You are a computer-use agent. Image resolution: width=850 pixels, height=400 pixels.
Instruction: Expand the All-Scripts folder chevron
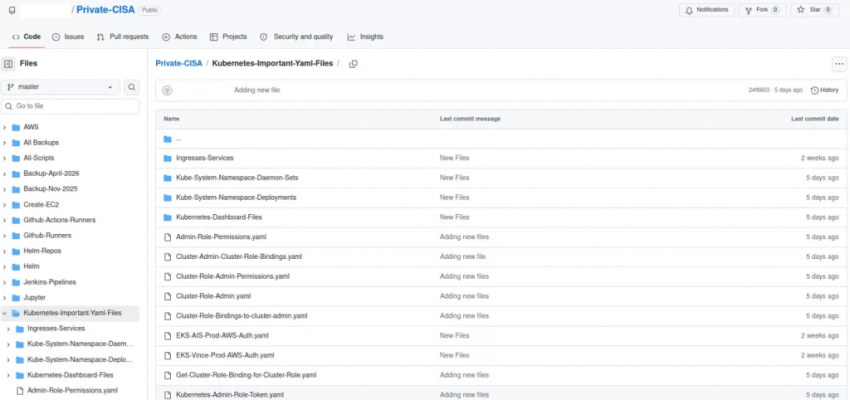[5, 158]
